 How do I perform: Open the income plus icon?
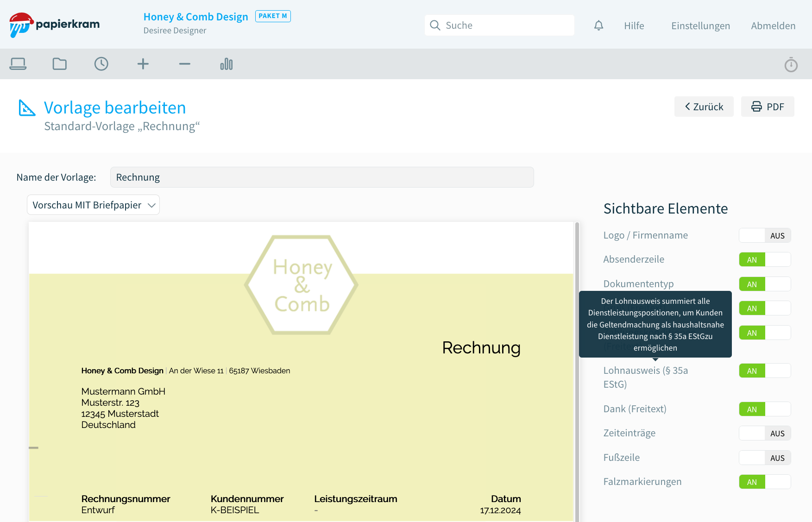(x=143, y=64)
